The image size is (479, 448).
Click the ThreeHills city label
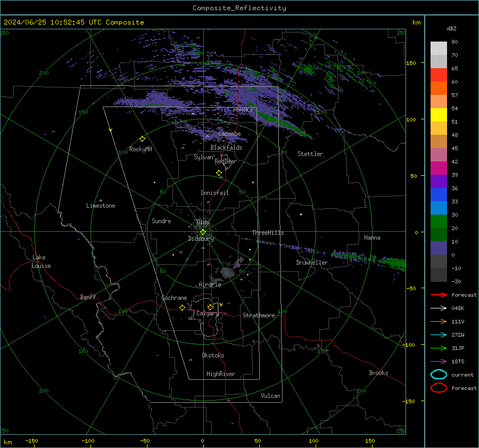point(268,233)
